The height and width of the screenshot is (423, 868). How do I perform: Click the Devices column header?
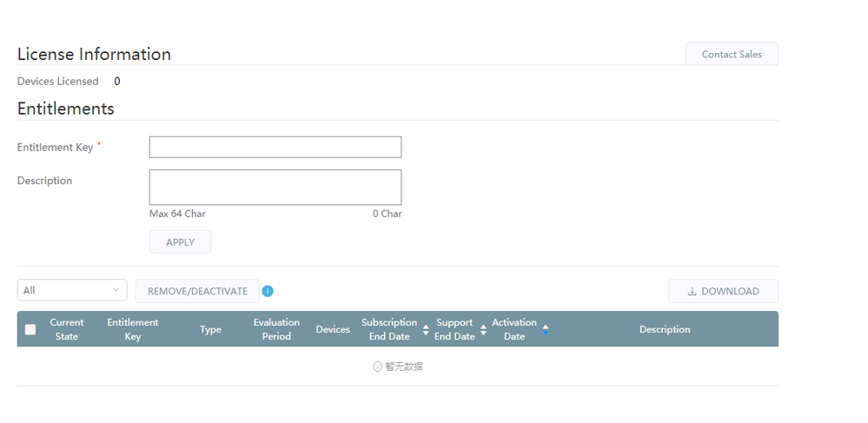point(333,329)
